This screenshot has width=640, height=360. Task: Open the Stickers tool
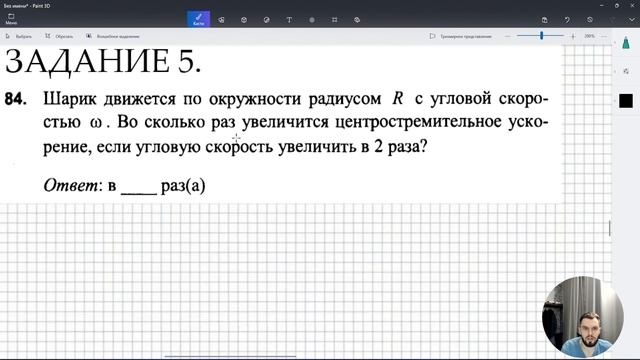[267, 20]
